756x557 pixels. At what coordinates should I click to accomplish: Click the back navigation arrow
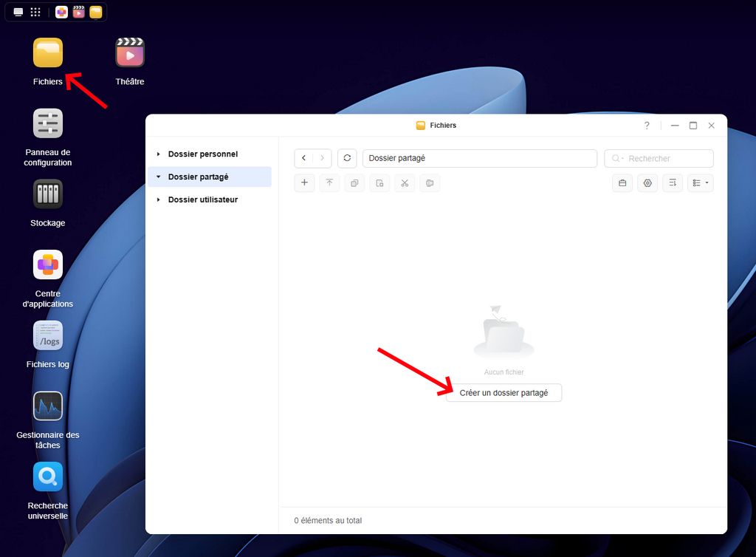[303, 158]
